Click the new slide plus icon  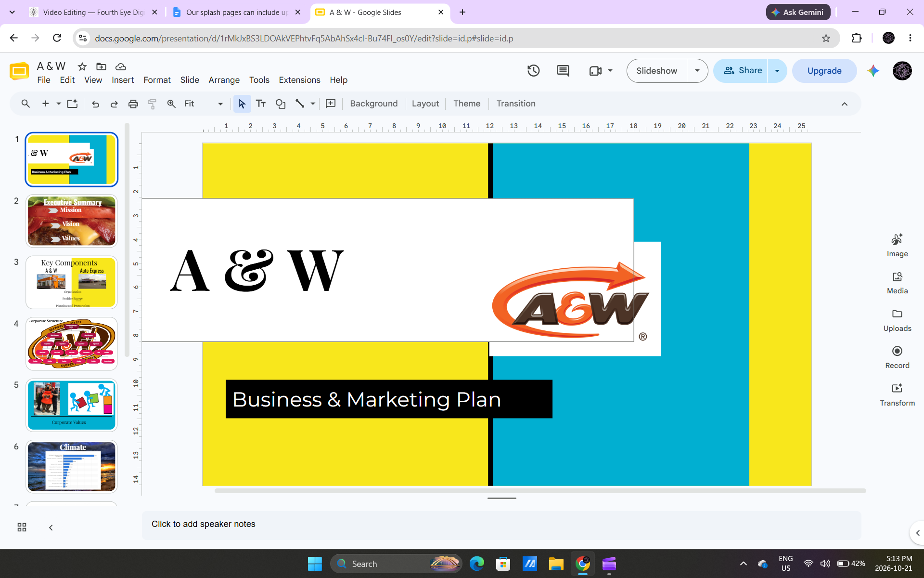click(45, 104)
